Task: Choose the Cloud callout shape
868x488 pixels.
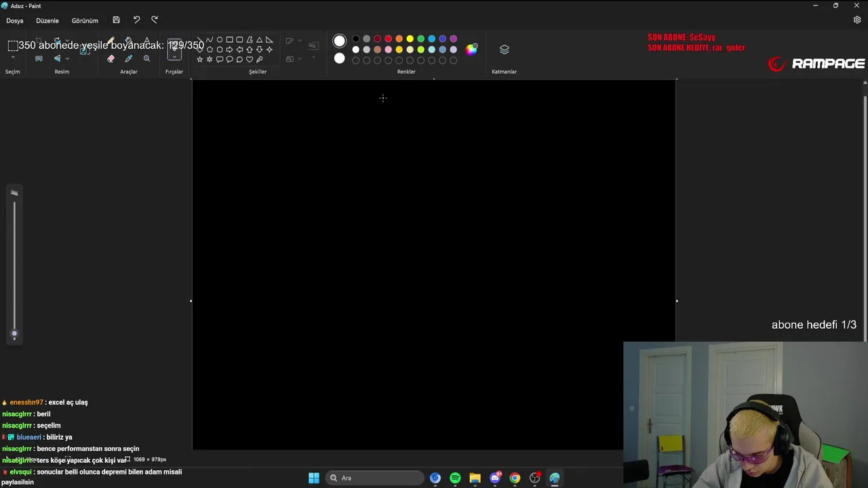Action: (x=239, y=59)
